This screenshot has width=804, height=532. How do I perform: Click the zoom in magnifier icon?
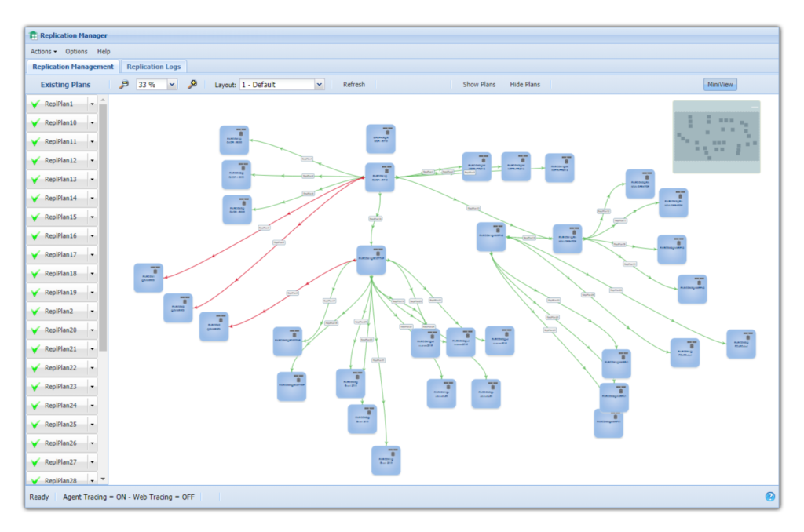coord(192,85)
